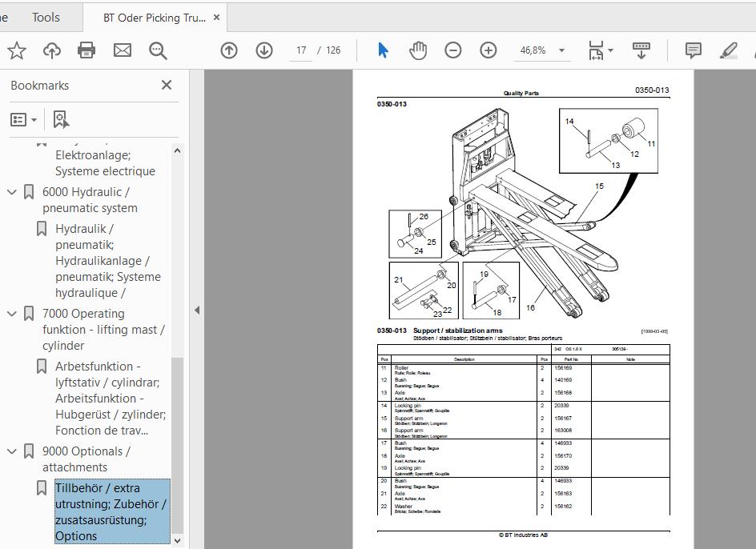
Task: Collapse the 6000 Hydraulic bookmark
Action: click(12, 192)
